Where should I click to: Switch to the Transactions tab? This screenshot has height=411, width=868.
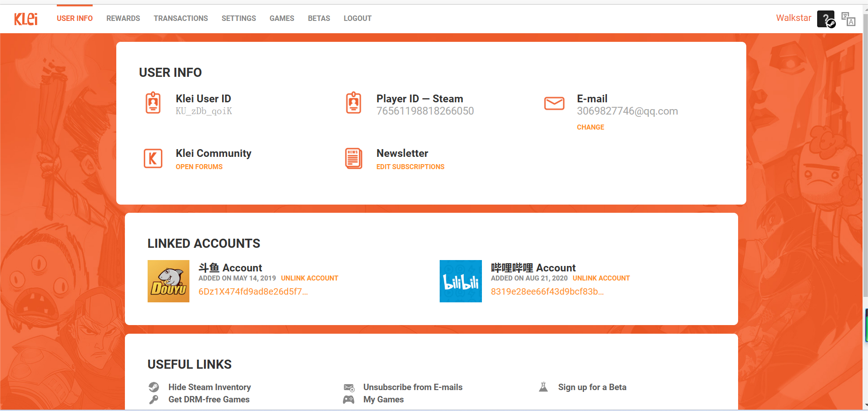point(181,19)
